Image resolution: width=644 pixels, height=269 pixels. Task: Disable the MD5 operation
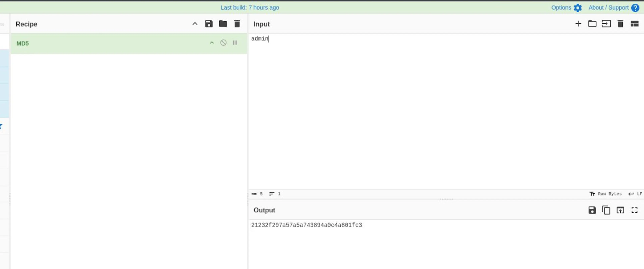[x=223, y=43]
